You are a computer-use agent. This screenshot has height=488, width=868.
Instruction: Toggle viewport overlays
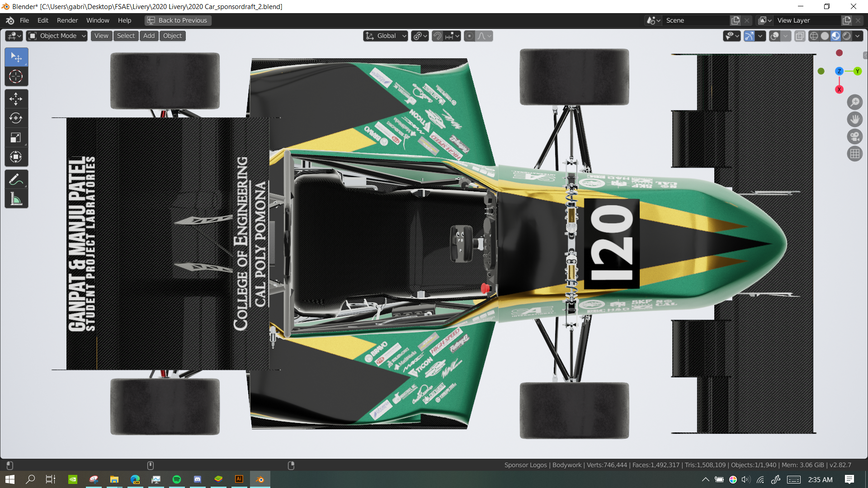coord(774,36)
